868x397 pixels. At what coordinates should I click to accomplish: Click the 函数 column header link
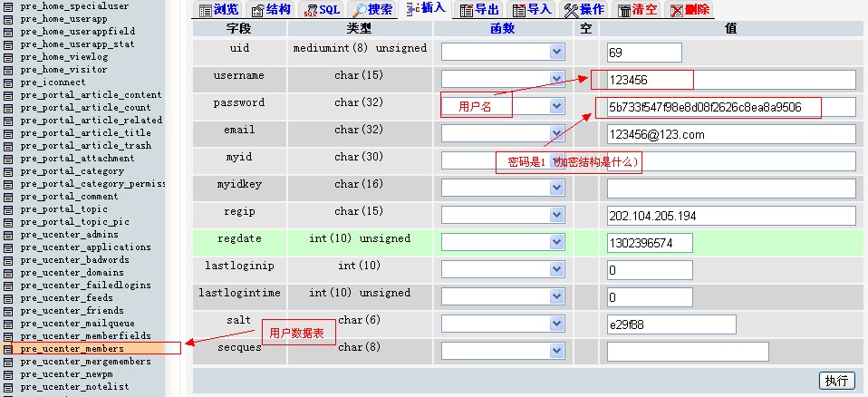(x=503, y=29)
